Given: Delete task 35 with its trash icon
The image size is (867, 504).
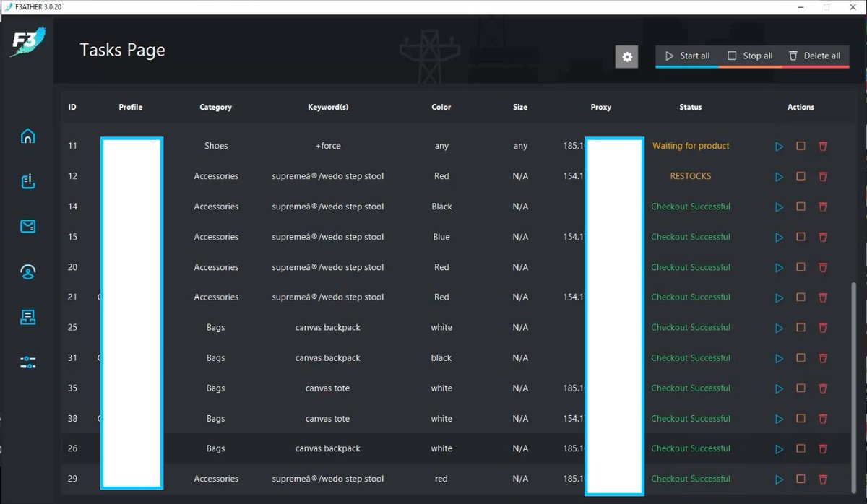Looking at the screenshot, I should click(822, 388).
